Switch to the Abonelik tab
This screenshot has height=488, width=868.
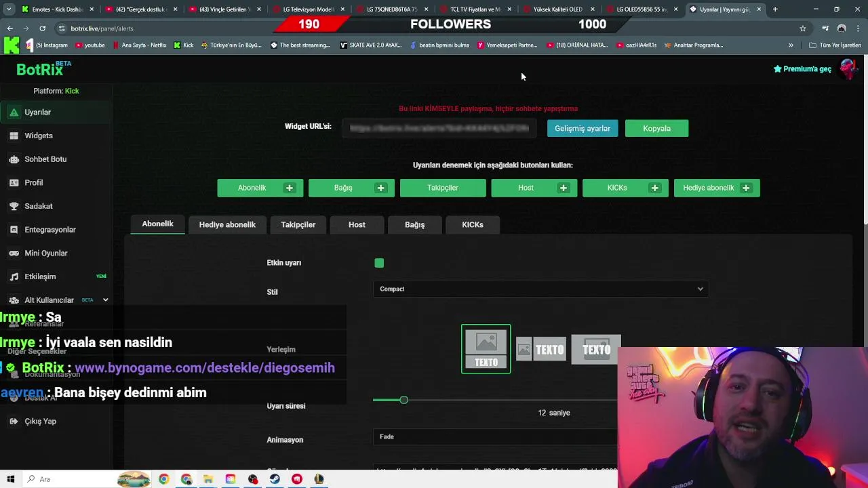pos(157,224)
